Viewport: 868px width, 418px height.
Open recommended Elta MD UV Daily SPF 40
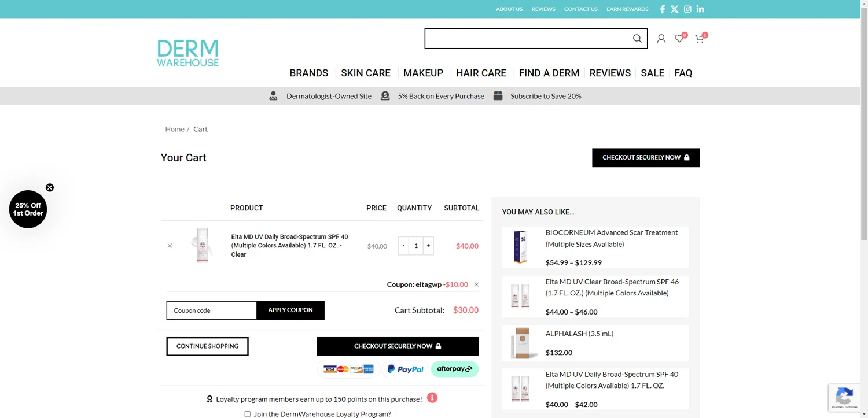pyautogui.click(x=612, y=380)
